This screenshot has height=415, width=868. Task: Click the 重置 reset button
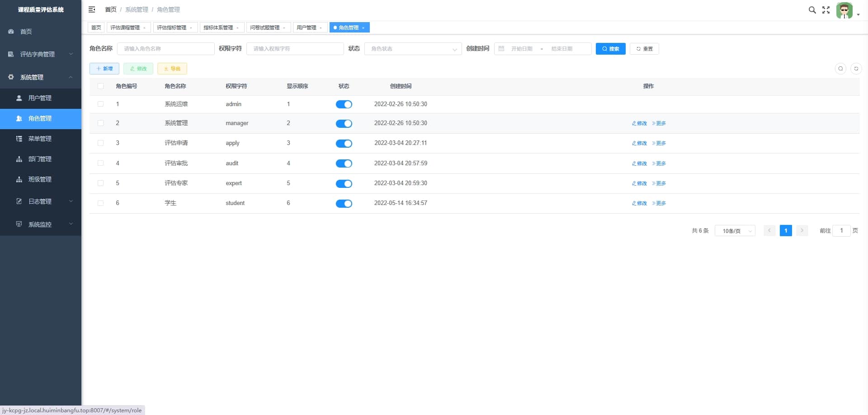coord(644,49)
